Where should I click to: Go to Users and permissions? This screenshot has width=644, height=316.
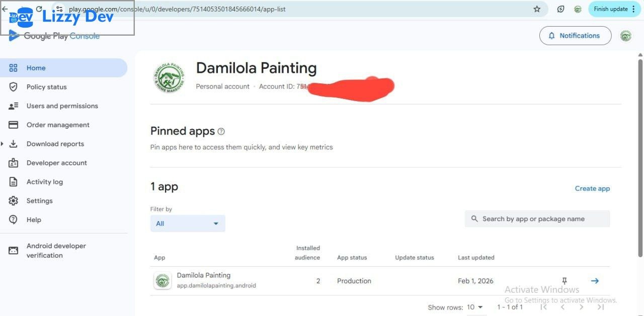(x=62, y=106)
